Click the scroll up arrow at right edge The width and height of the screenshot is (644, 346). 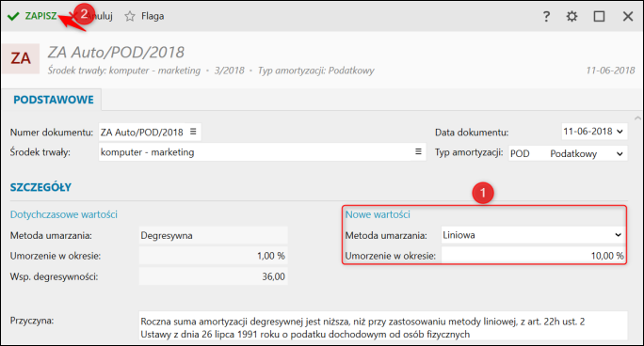[637, 118]
